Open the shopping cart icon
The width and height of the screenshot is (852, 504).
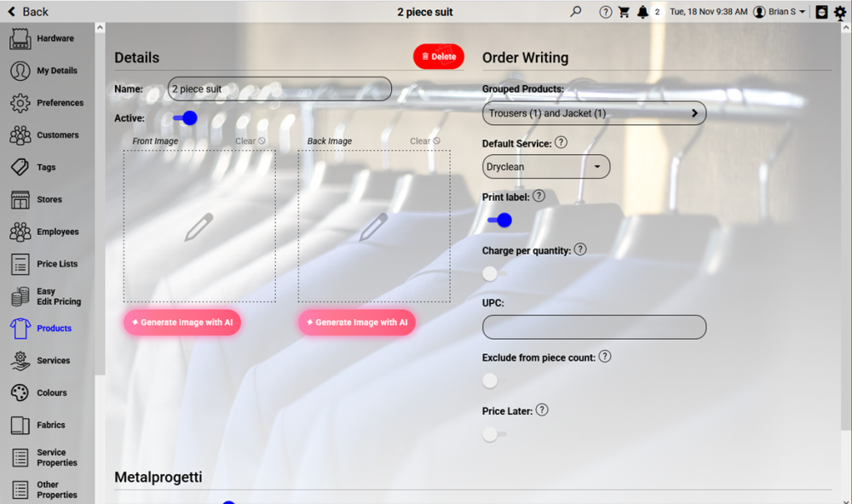click(624, 12)
